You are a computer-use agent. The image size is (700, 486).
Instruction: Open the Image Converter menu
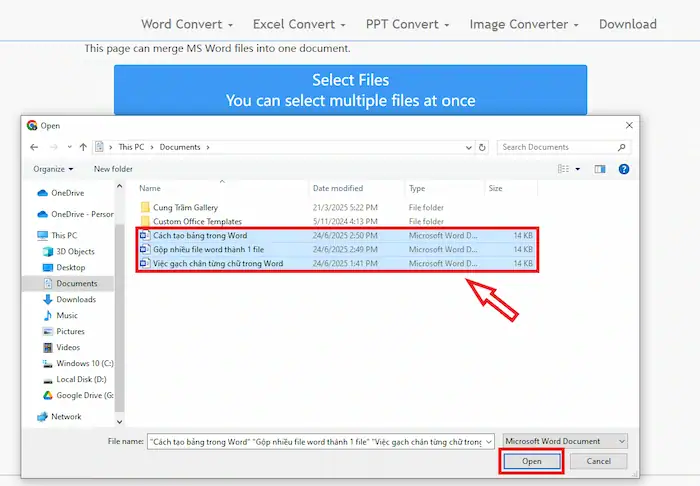pos(524,24)
